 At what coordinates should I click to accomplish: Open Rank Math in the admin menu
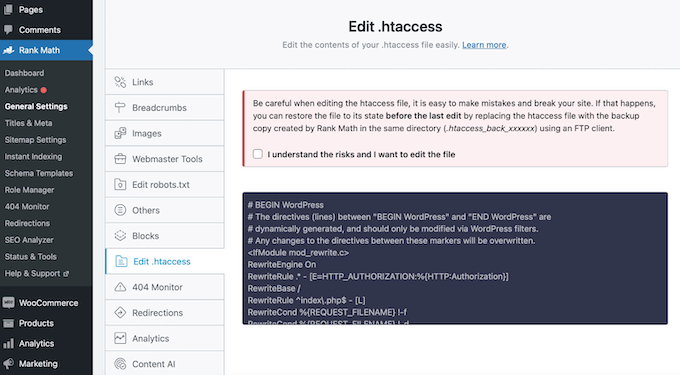coord(46,50)
